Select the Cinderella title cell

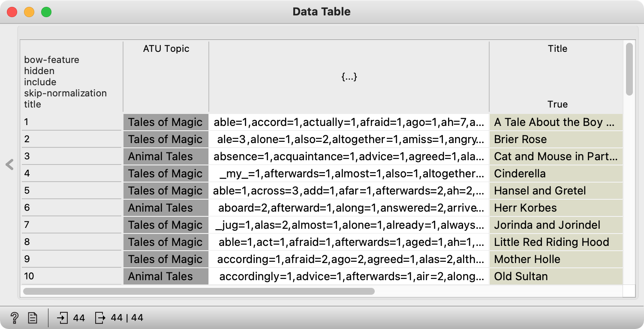point(556,173)
